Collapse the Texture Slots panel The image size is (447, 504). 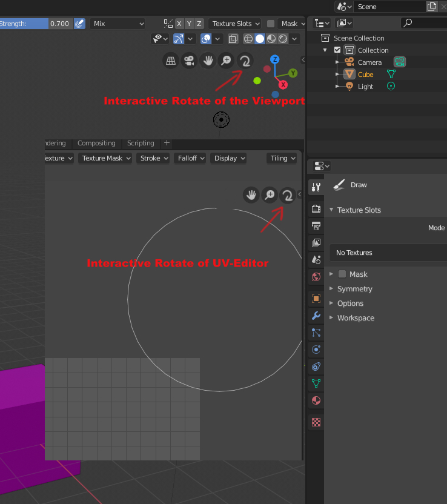pos(331,210)
